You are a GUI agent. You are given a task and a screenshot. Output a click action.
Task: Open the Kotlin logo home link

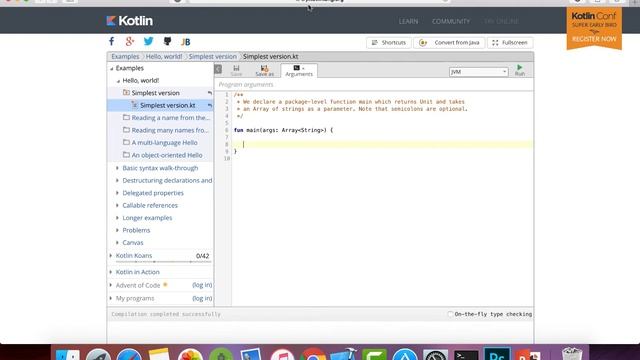(x=129, y=21)
